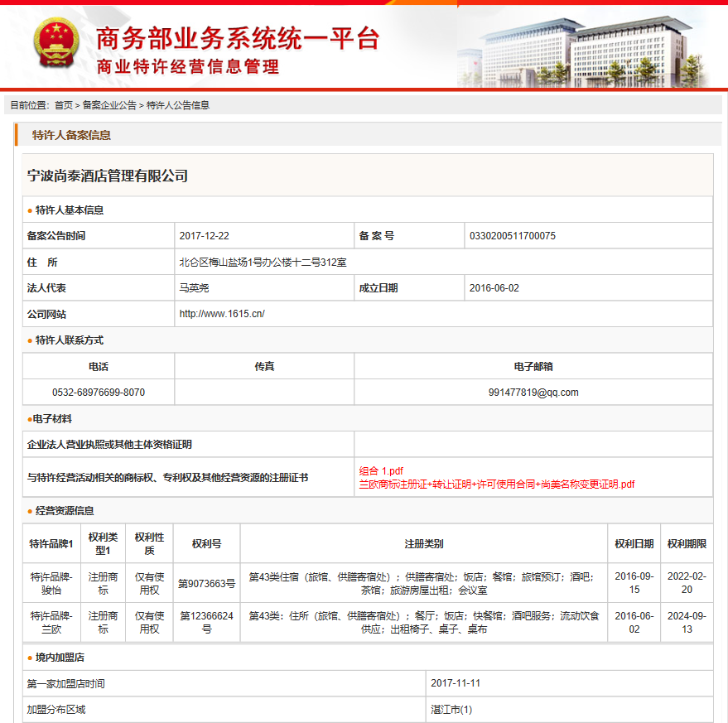
Task: Click the 权利期限 column header
Action: point(687,544)
